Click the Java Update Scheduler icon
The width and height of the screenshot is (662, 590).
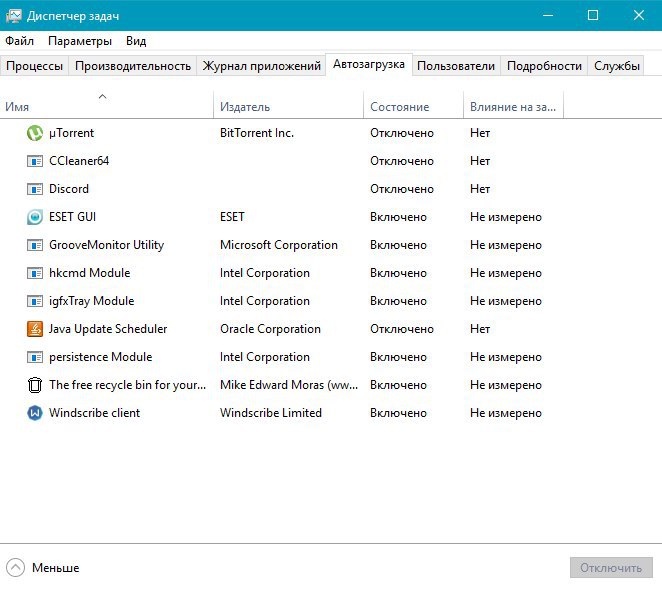35,329
